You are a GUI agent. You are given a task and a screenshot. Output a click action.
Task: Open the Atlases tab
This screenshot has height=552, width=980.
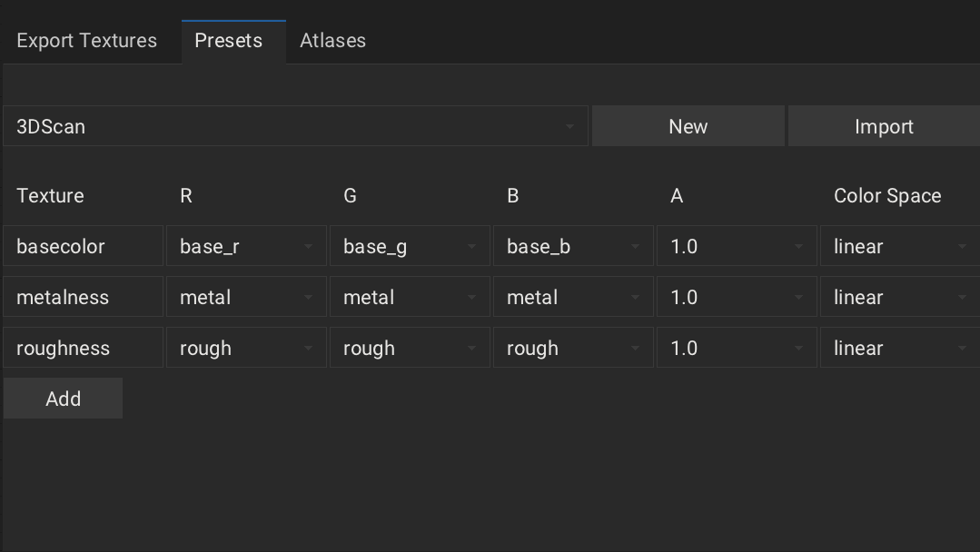point(332,41)
